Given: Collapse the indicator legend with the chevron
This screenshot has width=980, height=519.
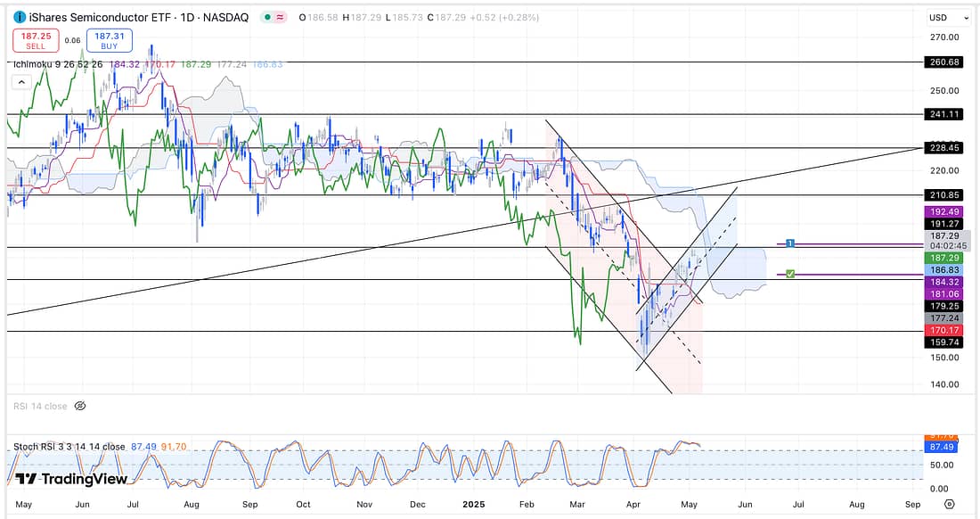Looking at the screenshot, I should coord(21,83).
